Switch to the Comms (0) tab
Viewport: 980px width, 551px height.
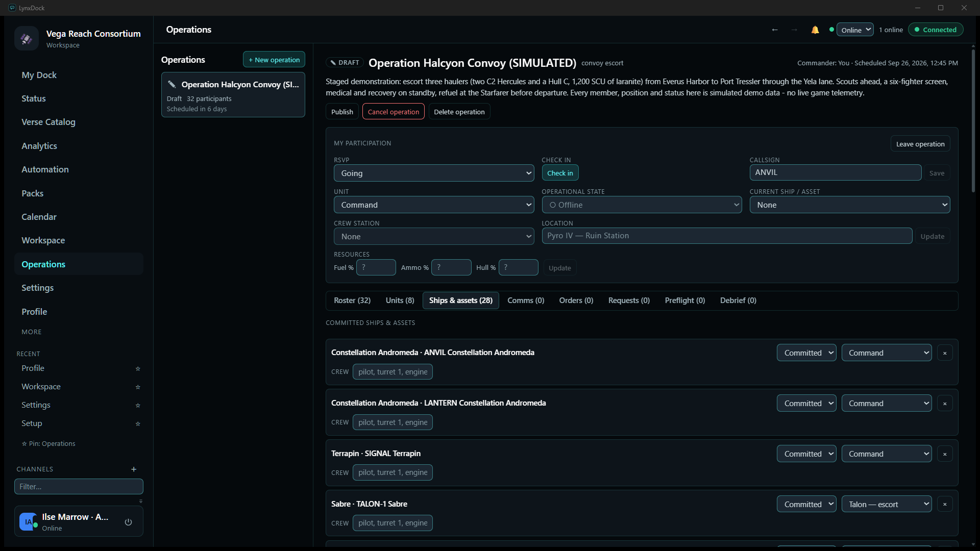click(526, 300)
